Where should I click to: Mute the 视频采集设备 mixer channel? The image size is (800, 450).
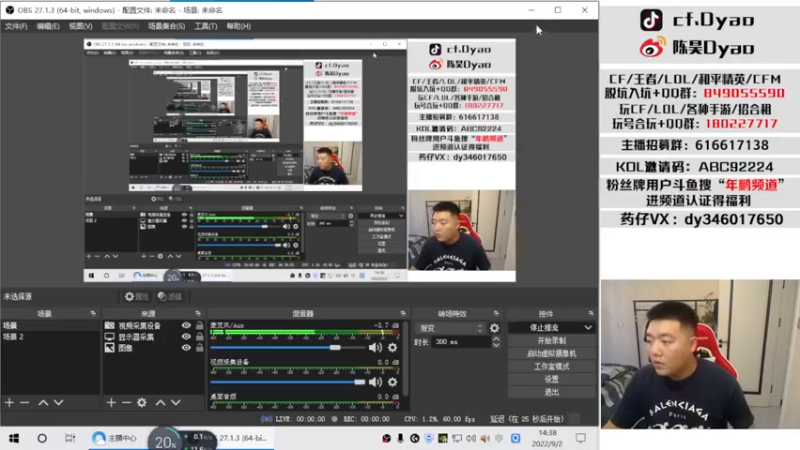tap(375, 382)
